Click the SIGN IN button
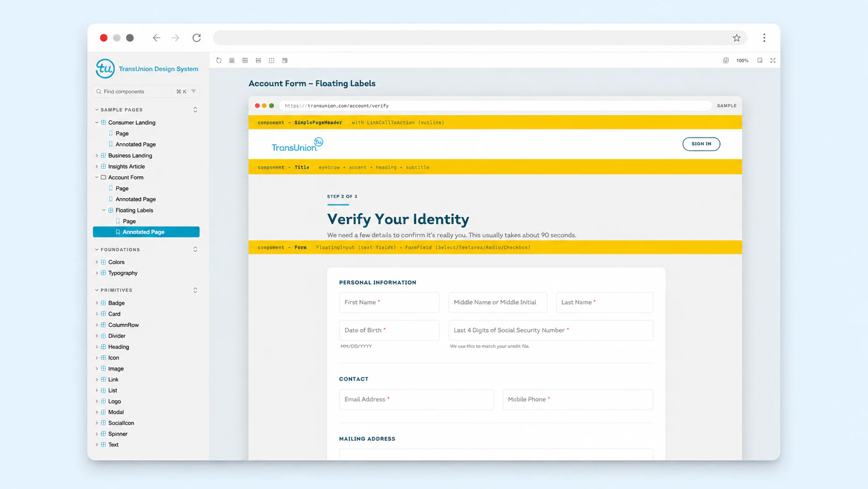 click(x=701, y=144)
